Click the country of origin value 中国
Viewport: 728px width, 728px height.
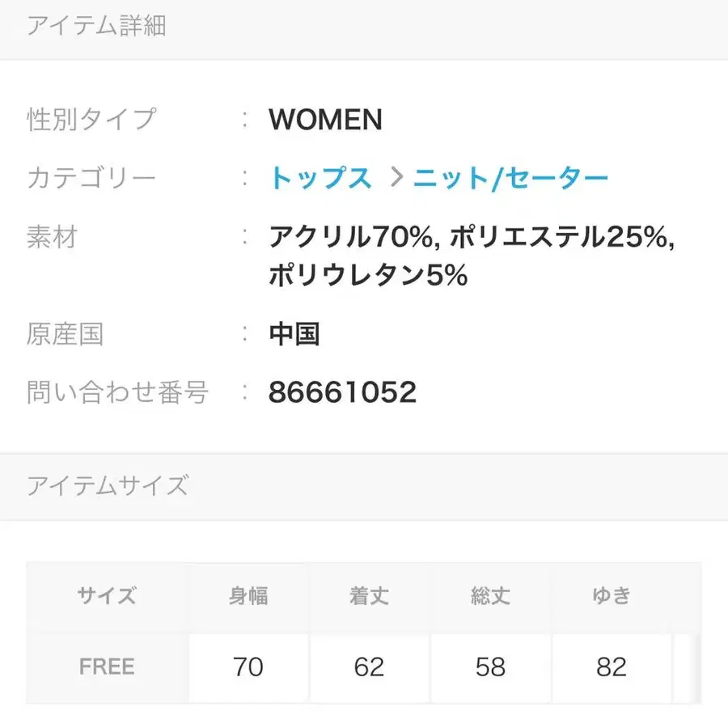tap(294, 334)
